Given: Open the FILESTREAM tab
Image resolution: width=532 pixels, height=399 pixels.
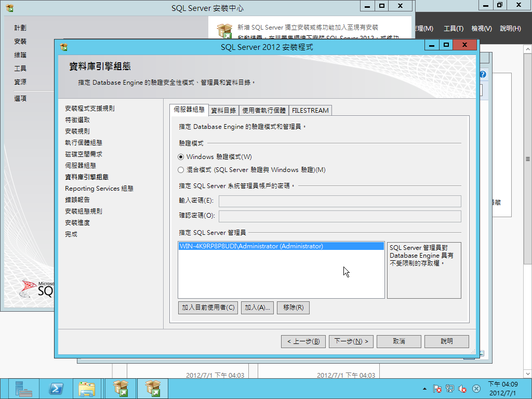Looking at the screenshot, I should (x=310, y=110).
